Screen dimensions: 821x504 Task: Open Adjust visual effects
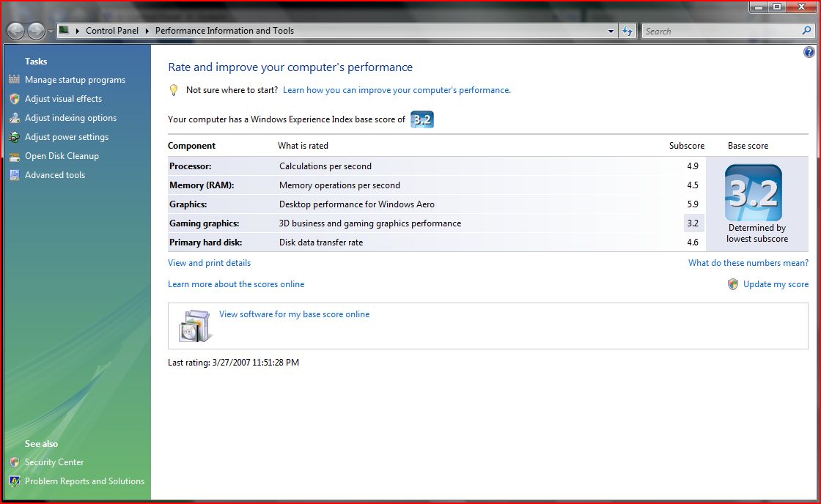coord(63,99)
